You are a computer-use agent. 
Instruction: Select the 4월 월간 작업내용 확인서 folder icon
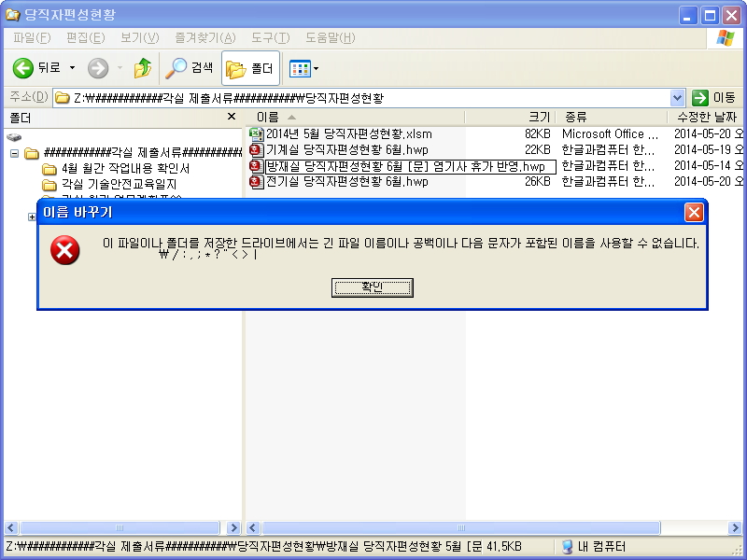pos(49,169)
